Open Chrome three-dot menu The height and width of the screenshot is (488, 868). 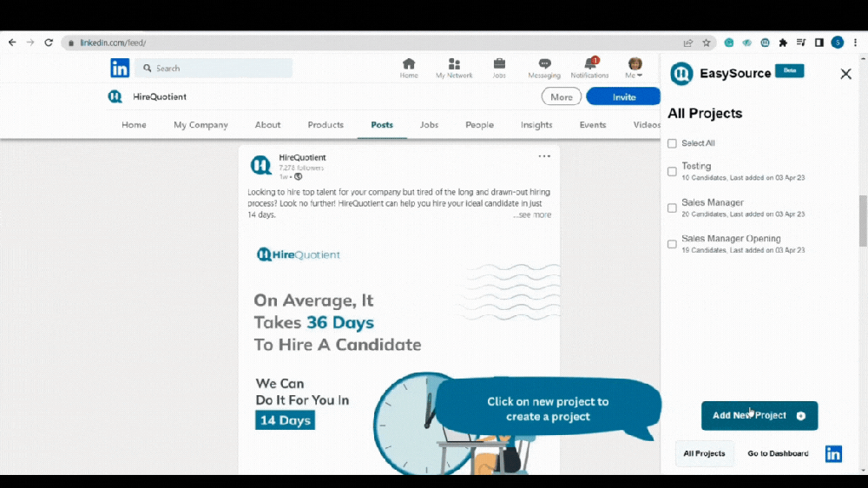coord(855,43)
